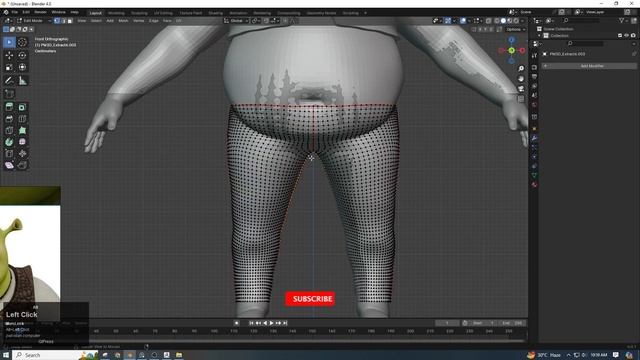
Task: Switch to the Modeling workspace tab
Action: coord(116,13)
